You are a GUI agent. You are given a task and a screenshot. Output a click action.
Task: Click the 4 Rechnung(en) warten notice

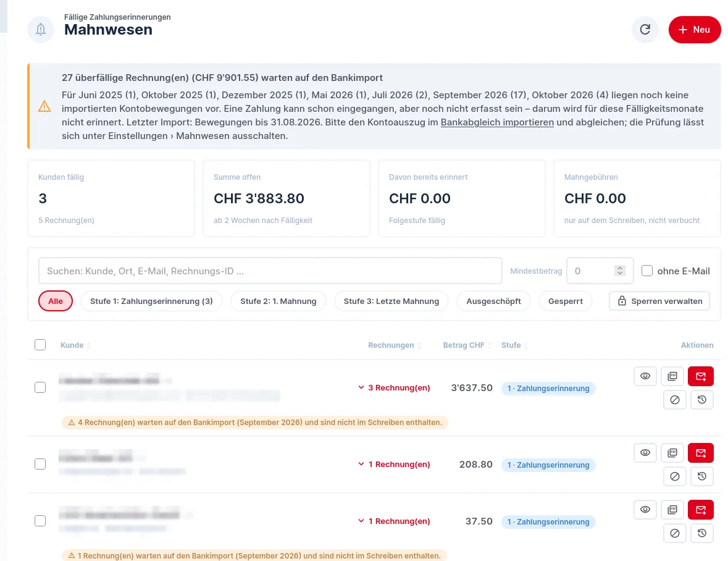[255, 422]
